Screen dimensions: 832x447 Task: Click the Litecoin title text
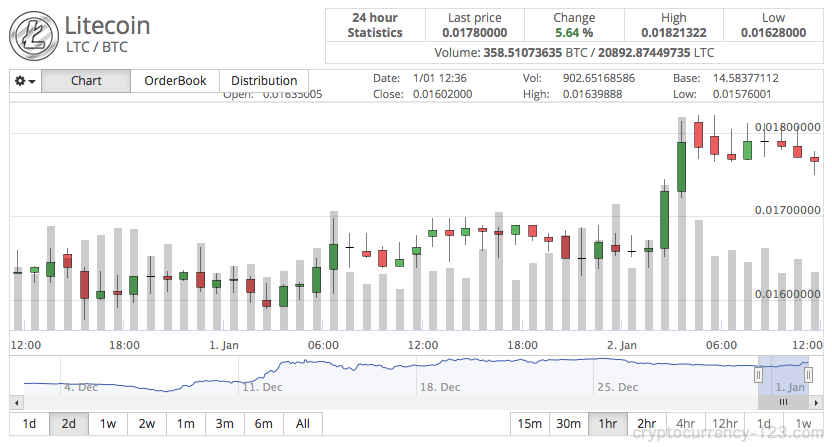107,25
